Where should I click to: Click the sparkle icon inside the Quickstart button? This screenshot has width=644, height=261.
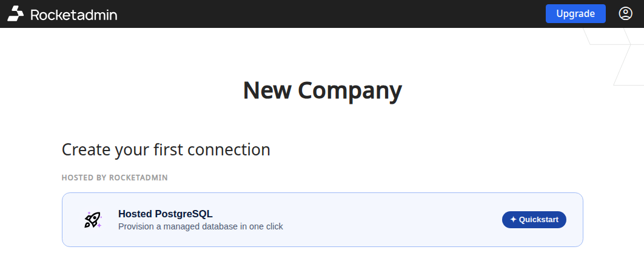513,220
